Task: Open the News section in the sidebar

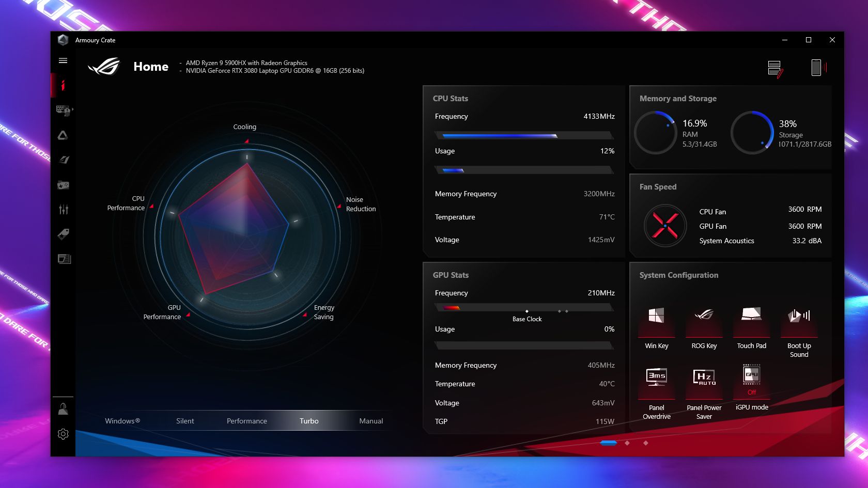Action: (x=63, y=259)
